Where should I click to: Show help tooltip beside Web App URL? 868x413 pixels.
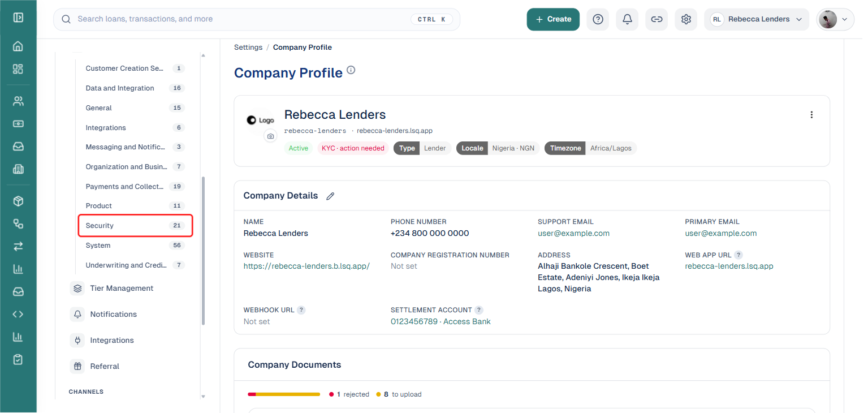tap(739, 255)
